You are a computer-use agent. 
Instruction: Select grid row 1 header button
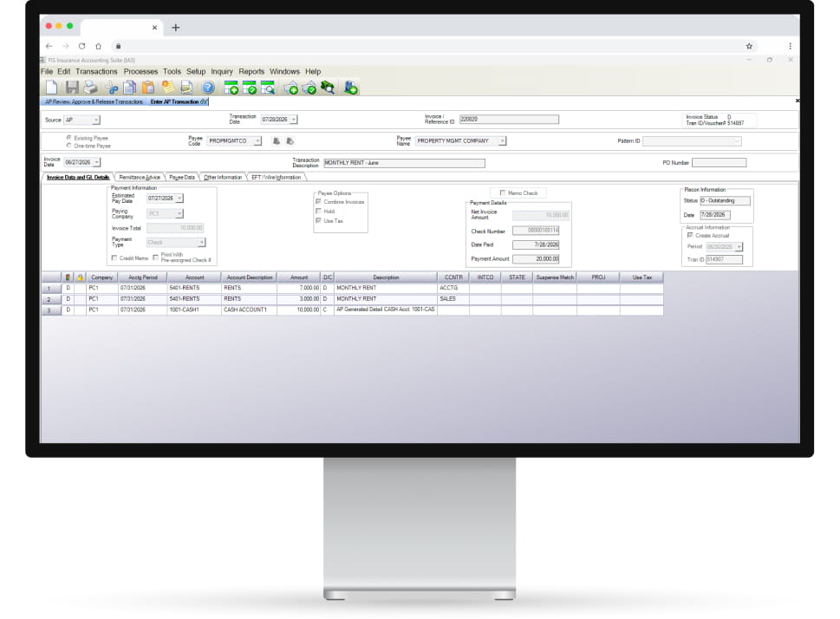[x=51, y=289]
